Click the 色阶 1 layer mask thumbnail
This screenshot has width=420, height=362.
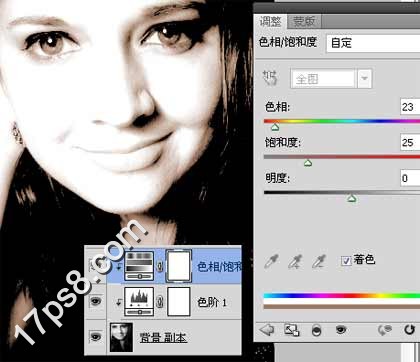pos(179,302)
